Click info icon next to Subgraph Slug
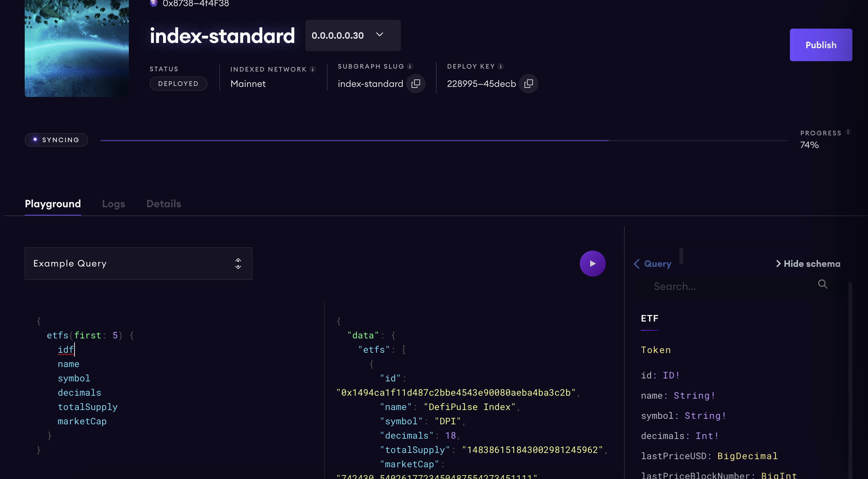Viewport: 868px width, 479px height. (x=410, y=66)
